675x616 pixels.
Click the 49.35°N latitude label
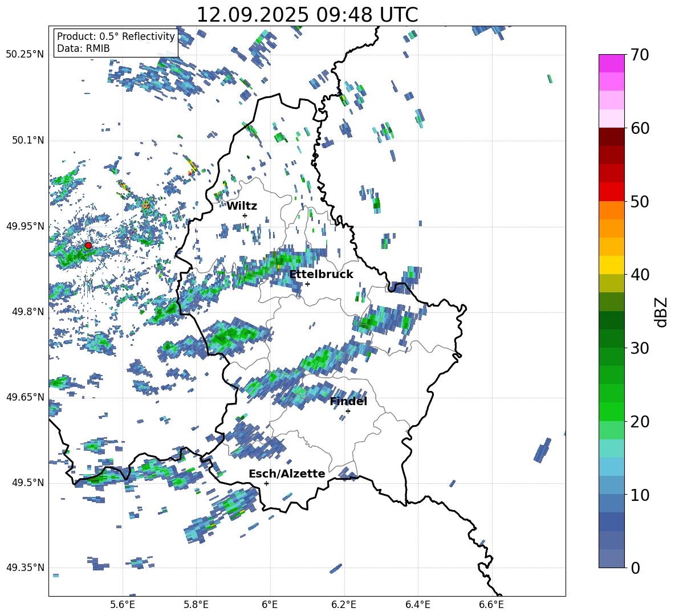coord(25,568)
